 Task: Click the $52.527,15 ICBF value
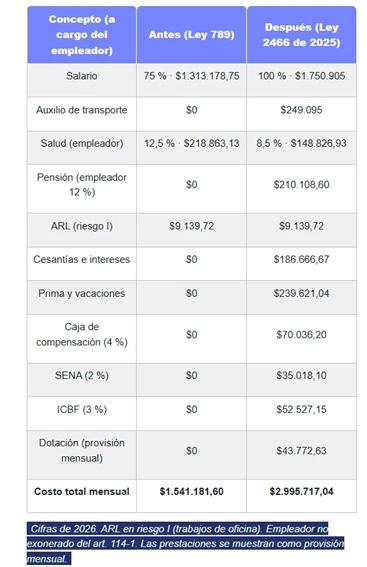coord(301,409)
